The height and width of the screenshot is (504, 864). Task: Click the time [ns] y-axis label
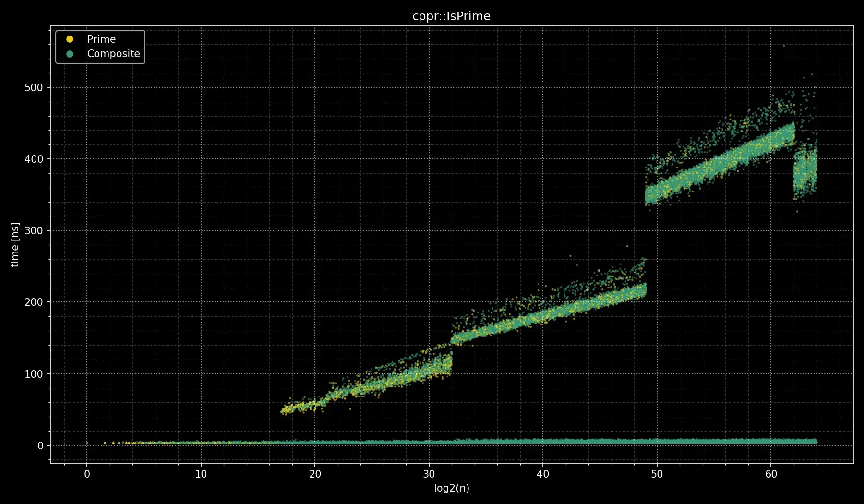click(15, 245)
